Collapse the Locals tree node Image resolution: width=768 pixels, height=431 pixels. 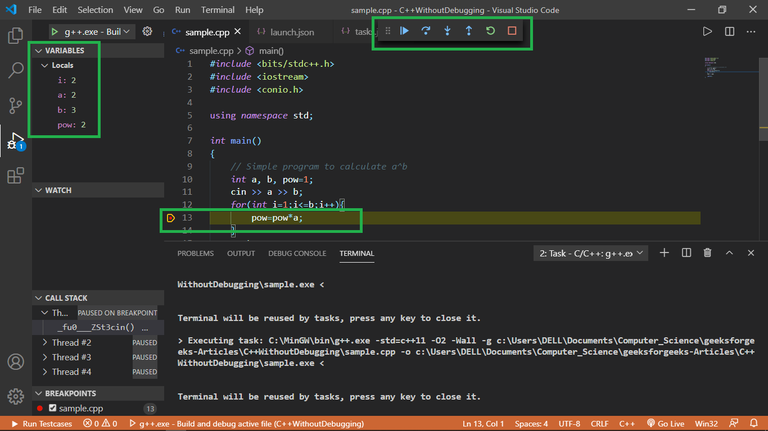[45, 65]
